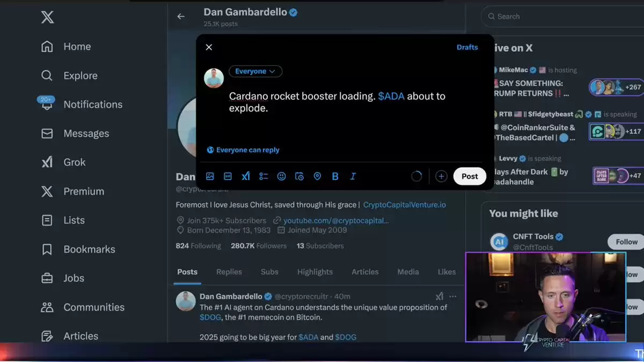
Task: Click the Lists sidebar icon
Action: tap(47, 220)
